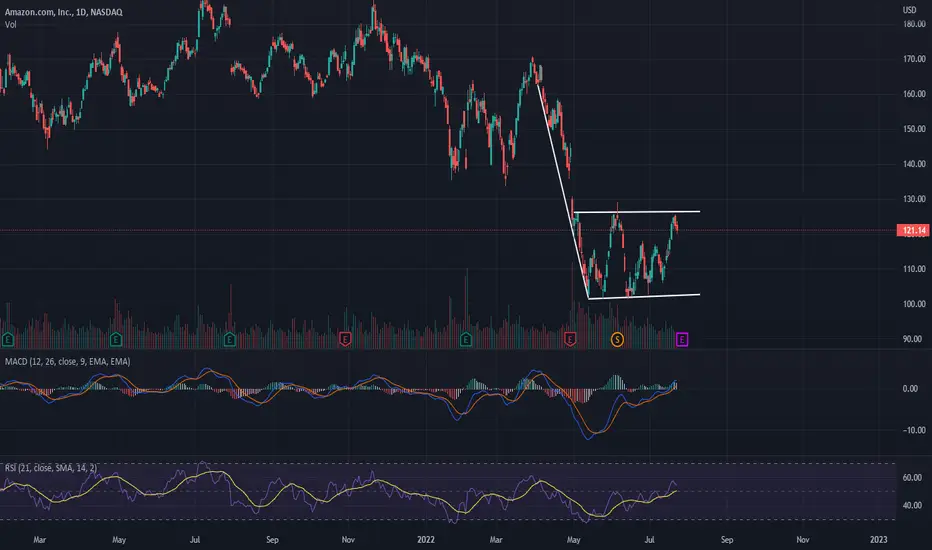Click the Vol indicator label
932x550 pixels.
click(x=11, y=25)
